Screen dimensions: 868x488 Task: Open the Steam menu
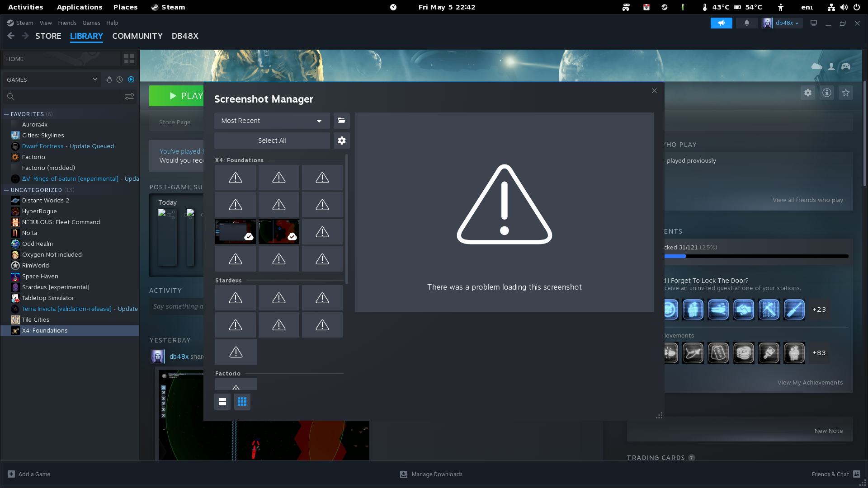coord(20,23)
